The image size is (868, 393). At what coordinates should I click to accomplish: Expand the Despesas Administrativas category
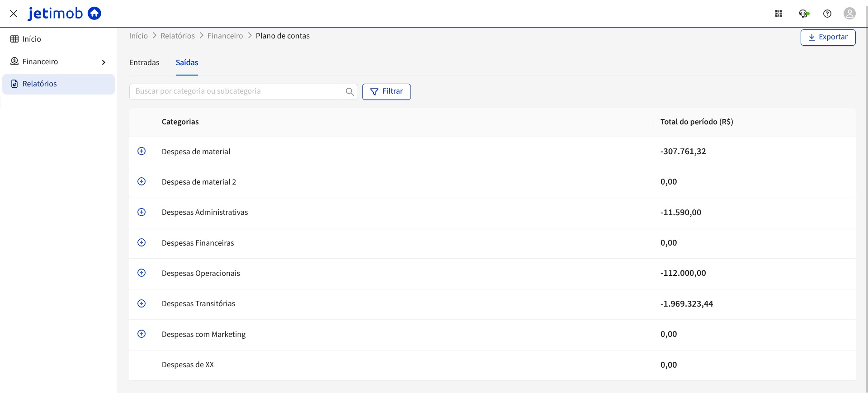coord(142,212)
